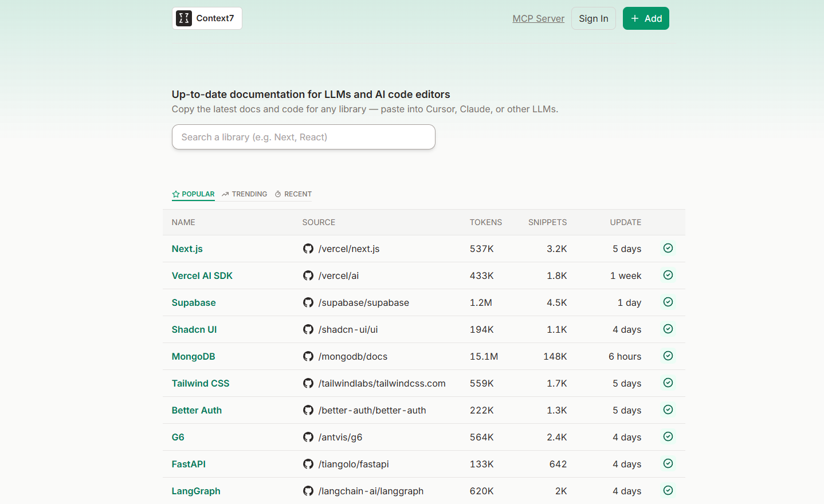Image resolution: width=824 pixels, height=504 pixels.
Task: Click the 620K tokens value
Action: pos(482,491)
